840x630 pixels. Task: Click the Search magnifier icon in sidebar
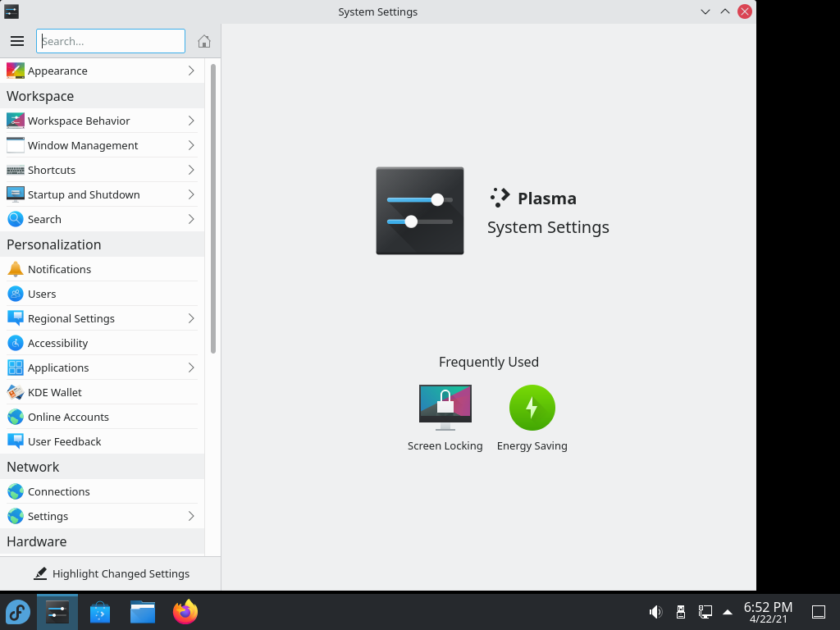[x=16, y=219]
